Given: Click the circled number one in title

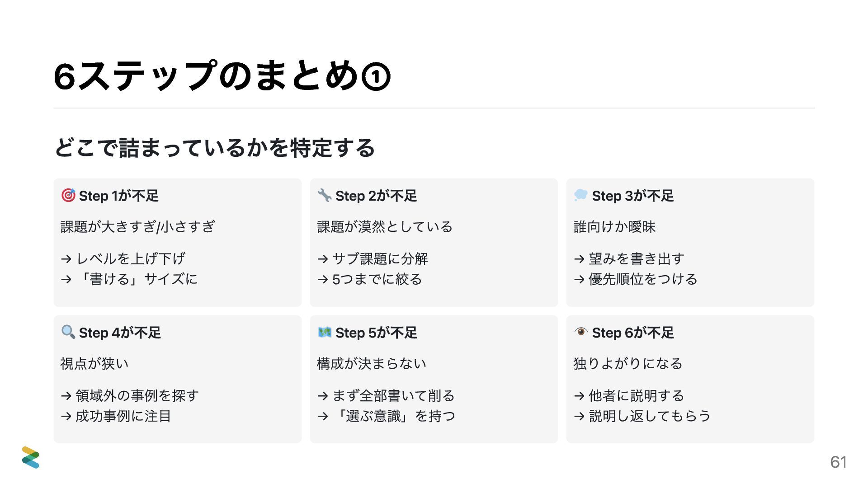Looking at the screenshot, I should click(x=376, y=77).
